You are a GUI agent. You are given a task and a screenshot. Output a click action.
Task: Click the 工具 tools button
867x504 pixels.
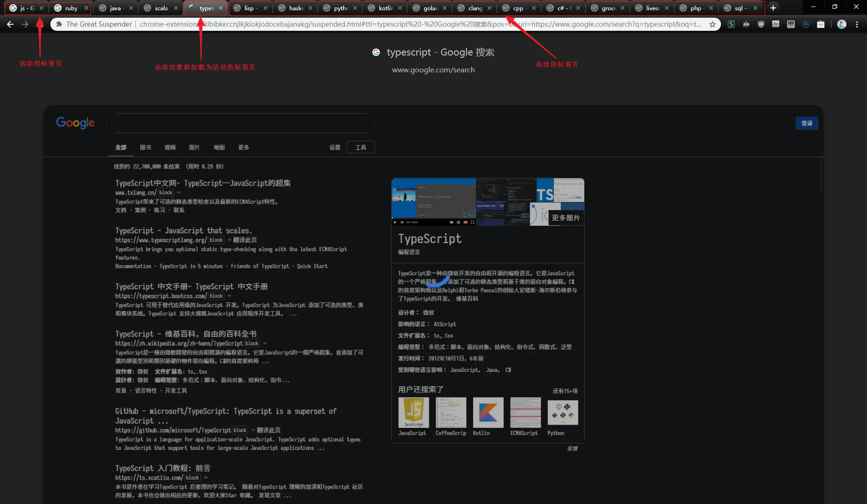[x=361, y=147]
